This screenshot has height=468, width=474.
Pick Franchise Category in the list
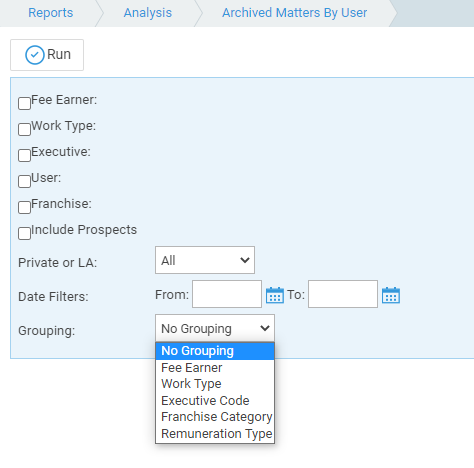(215, 417)
